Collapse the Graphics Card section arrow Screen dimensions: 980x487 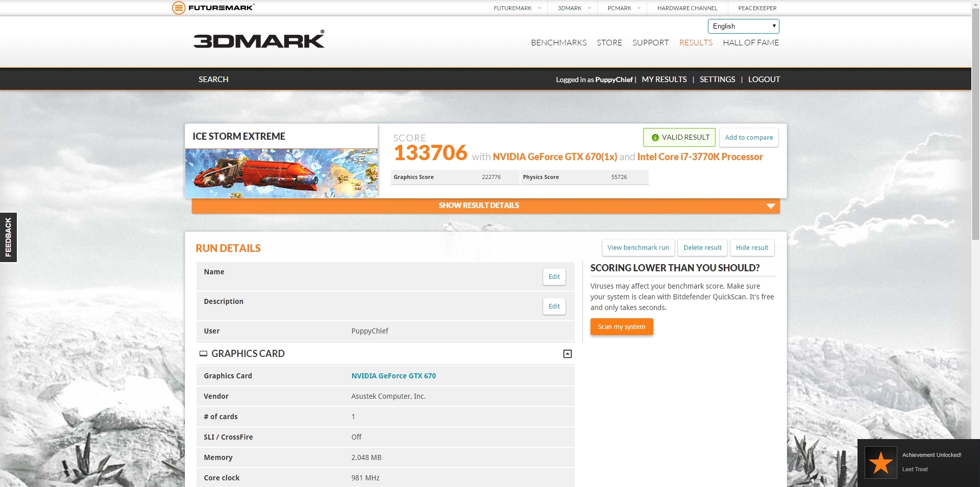[567, 353]
